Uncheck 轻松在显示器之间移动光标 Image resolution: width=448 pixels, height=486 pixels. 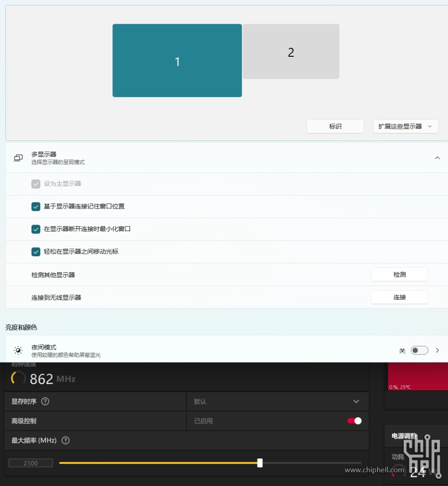[x=36, y=252]
